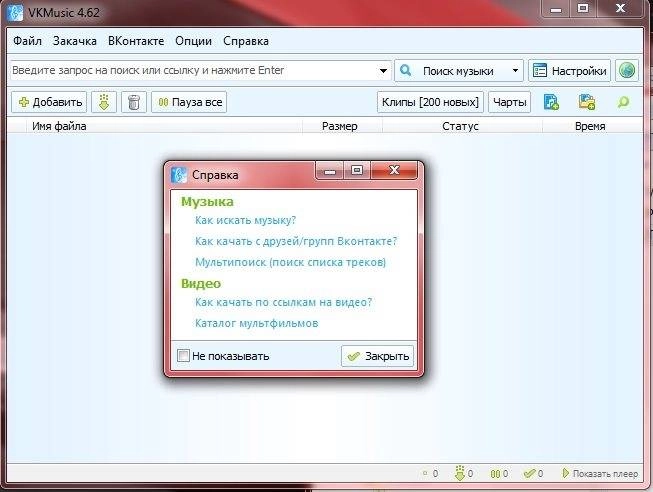Maximize the VKMusic main window
This screenshot has width=653, height=492.
tap(583, 9)
